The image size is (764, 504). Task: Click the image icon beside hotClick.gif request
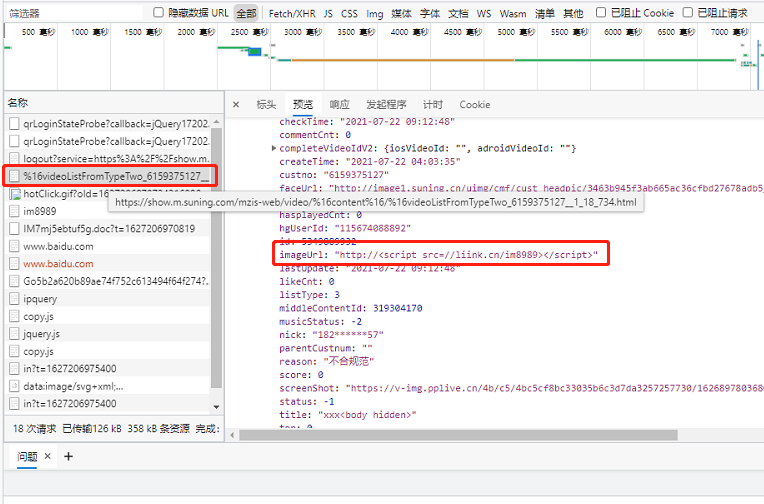click(x=15, y=194)
